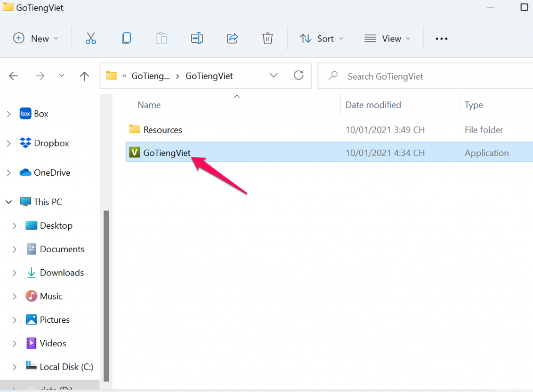Sort files by Date modified column
Viewport: 533px width, 392px height.
pos(373,105)
